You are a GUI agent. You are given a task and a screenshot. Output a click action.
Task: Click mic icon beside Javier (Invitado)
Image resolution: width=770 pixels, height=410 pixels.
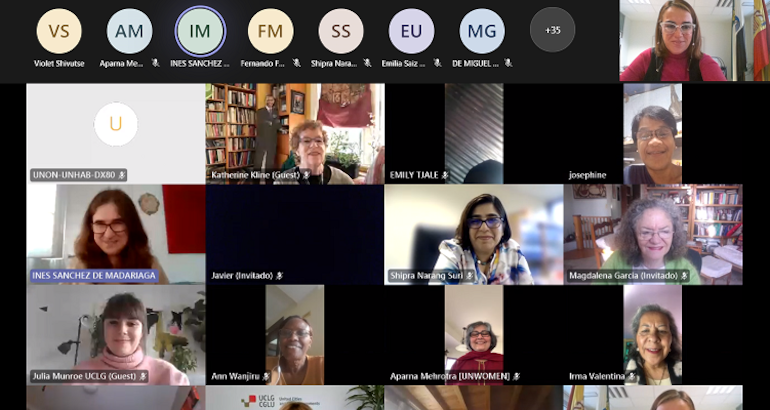[280, 275]
